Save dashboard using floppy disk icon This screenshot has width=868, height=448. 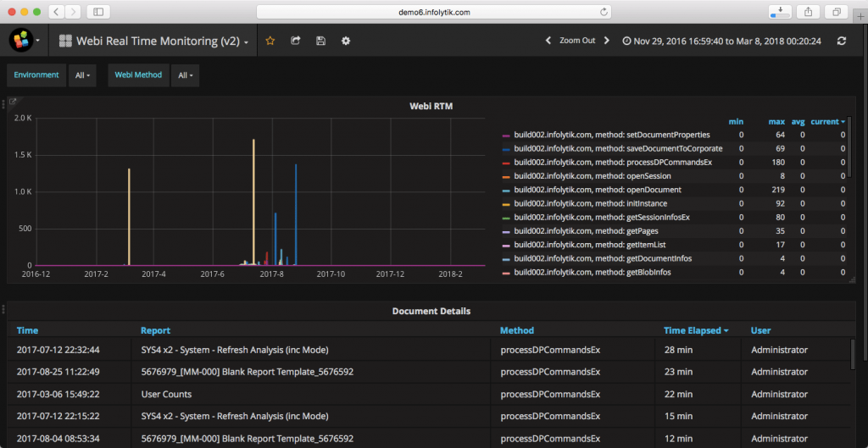[x=320, y=41]
